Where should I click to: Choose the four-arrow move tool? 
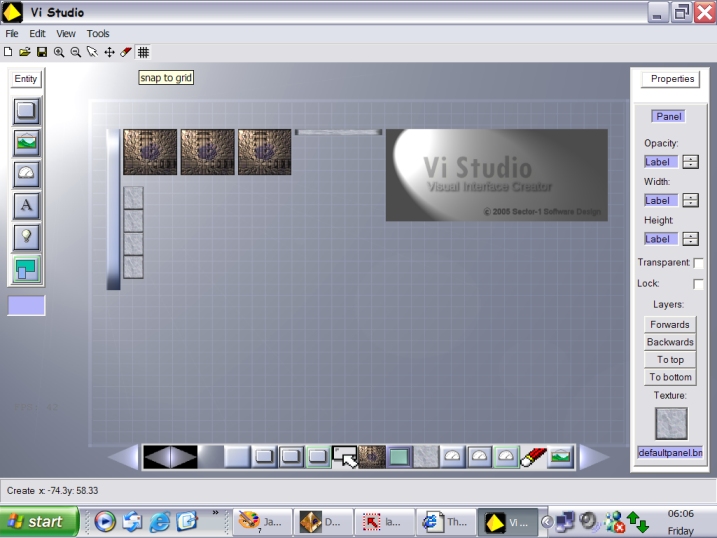(x=109, y=52)
